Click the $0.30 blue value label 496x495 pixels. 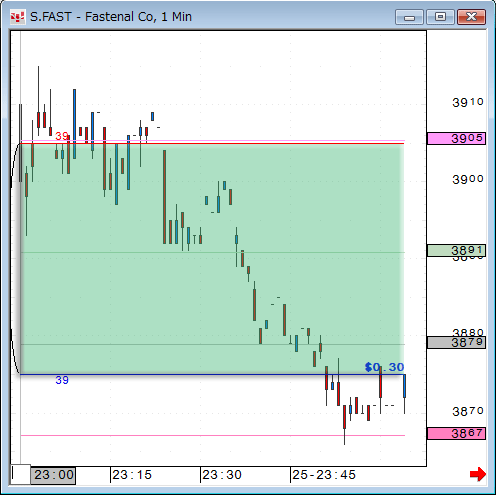click(x=384, y=367)
